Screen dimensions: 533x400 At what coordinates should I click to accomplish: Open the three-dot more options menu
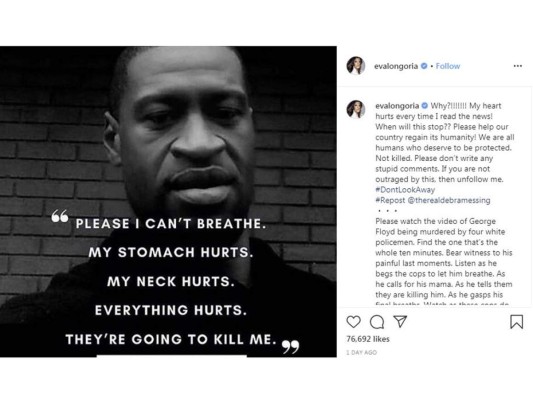click(517, 66)
